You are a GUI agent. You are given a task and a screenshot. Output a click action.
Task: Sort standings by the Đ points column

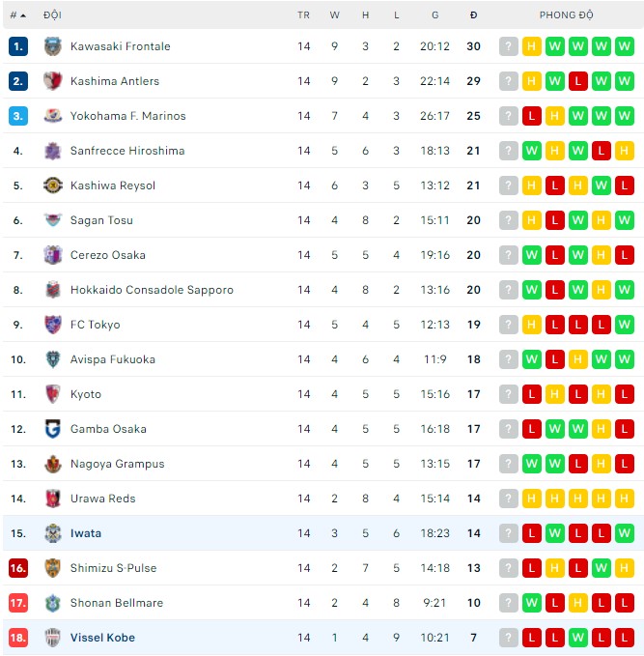[473, 15]
